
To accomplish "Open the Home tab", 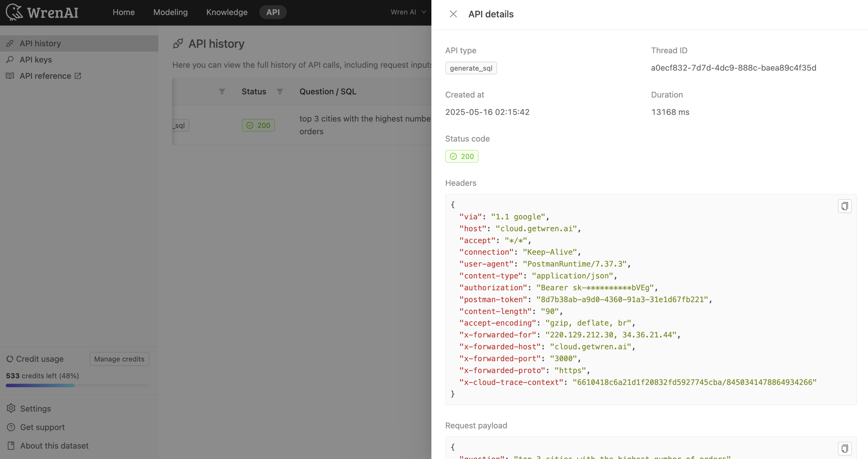I will [x=124, y=12].
